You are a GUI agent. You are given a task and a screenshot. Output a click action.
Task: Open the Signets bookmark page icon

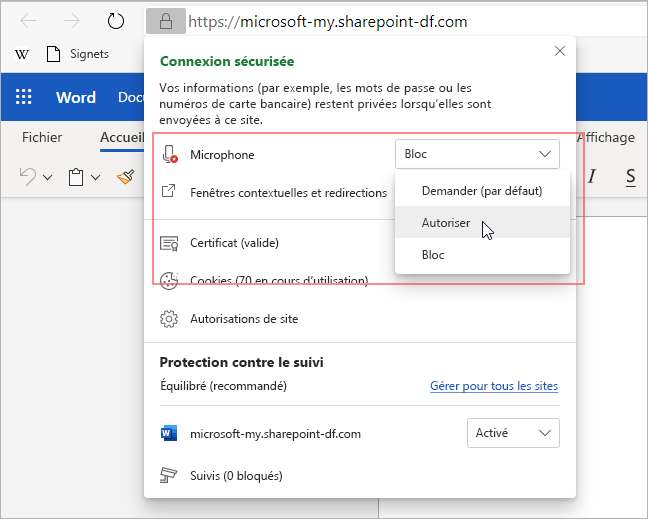[53, 54]
